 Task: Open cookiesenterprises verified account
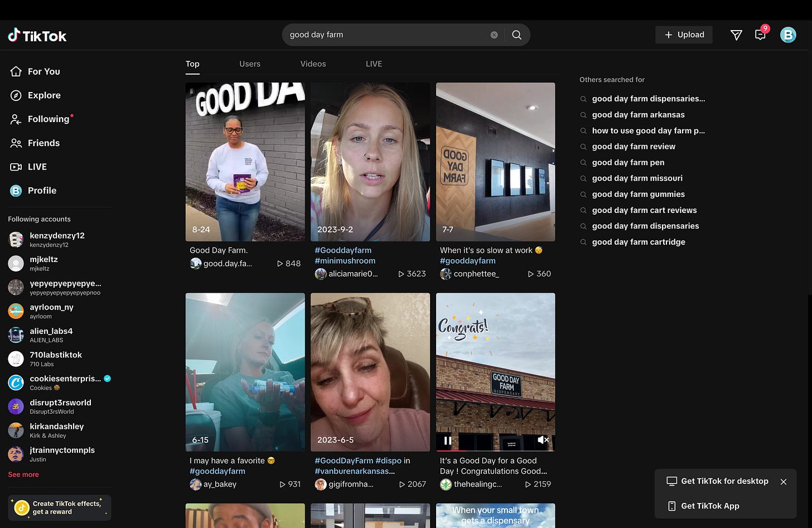pos(60,382)
